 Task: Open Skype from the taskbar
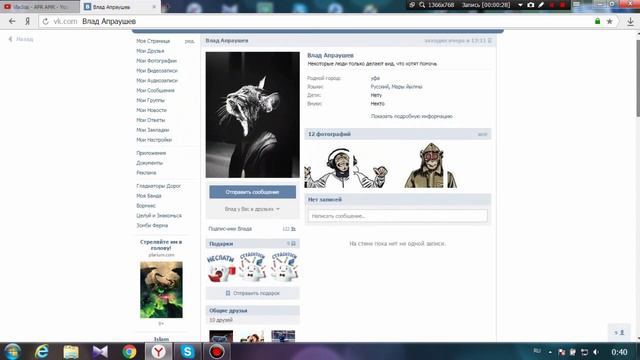[187, 351]
